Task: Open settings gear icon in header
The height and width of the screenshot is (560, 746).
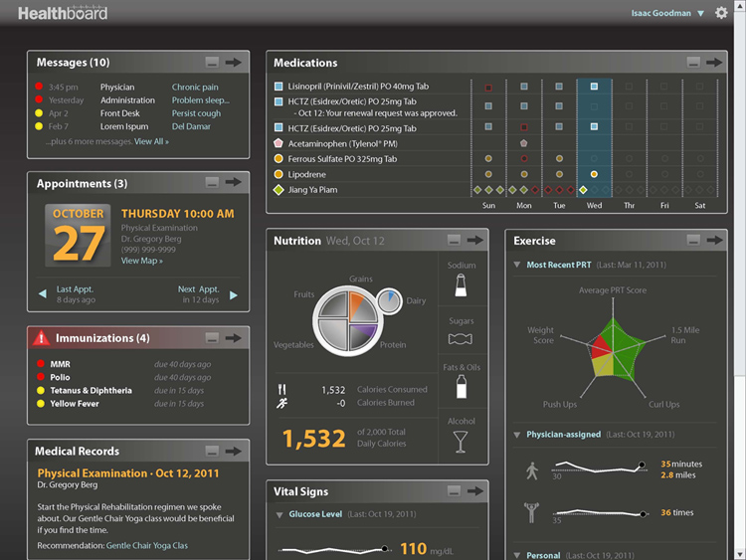Action: (x=721, y=13)
